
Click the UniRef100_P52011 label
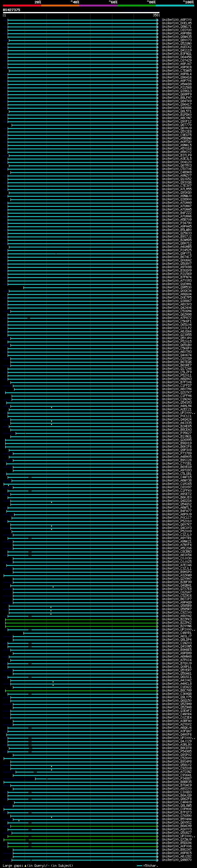point(177,375)
